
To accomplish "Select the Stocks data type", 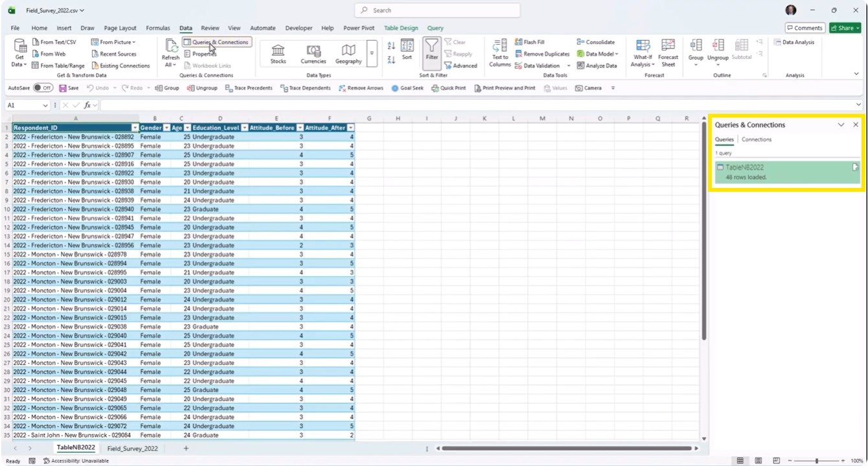I will (x=278, y=54).
